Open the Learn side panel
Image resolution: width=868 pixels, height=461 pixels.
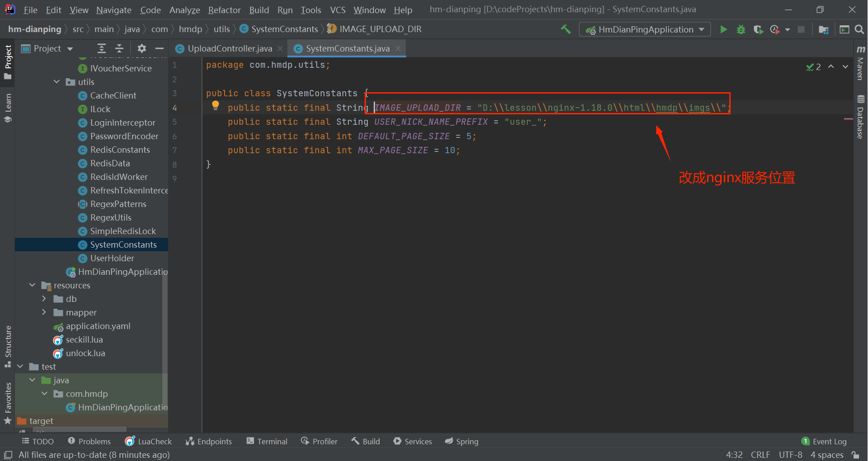pyautogui.click(x=8, y=108)
